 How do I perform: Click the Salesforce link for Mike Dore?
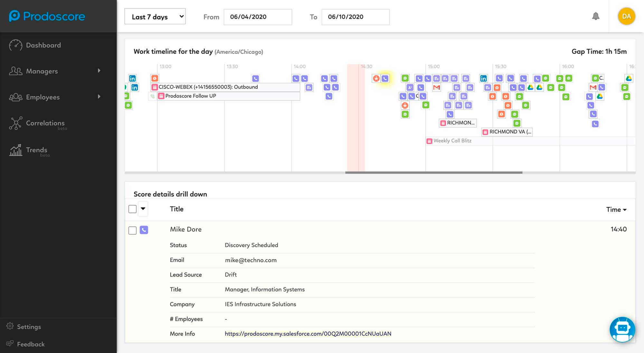[308, 333]
